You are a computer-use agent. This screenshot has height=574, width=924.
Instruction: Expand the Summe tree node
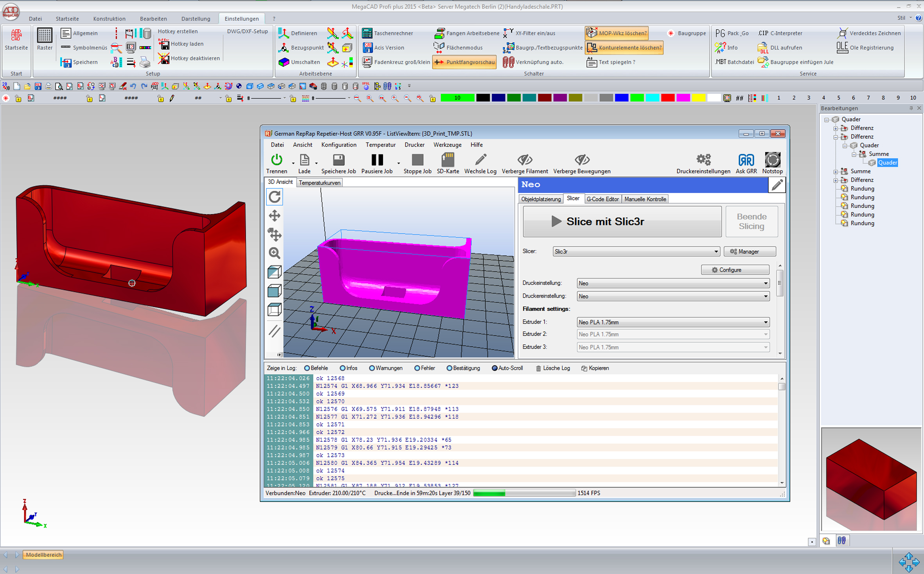tap(836, 171)
